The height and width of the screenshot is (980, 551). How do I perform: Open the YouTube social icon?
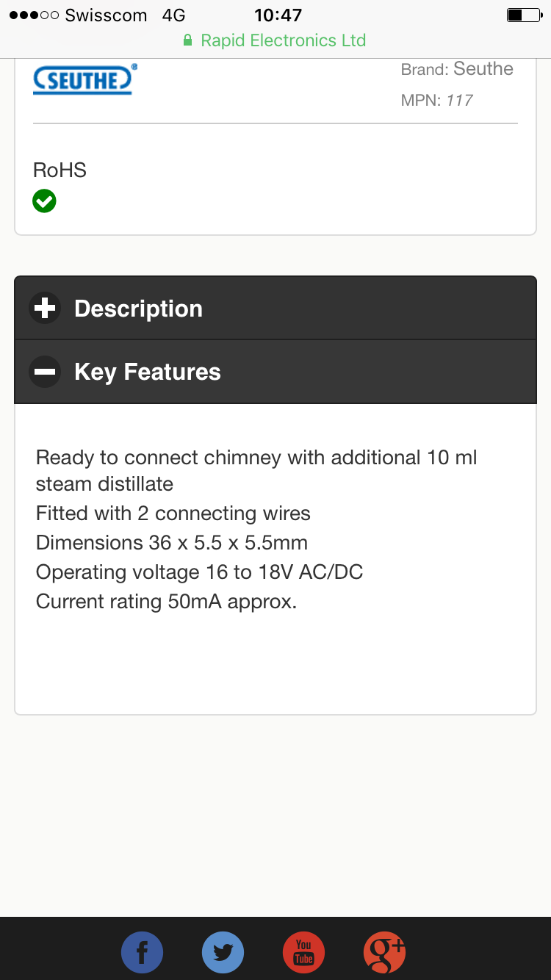click(x=303, y=953)
